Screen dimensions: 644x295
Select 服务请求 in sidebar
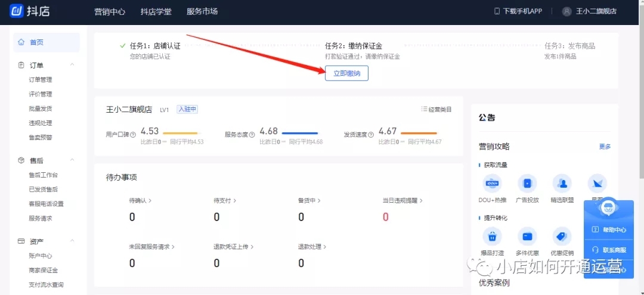coord(41,218)
